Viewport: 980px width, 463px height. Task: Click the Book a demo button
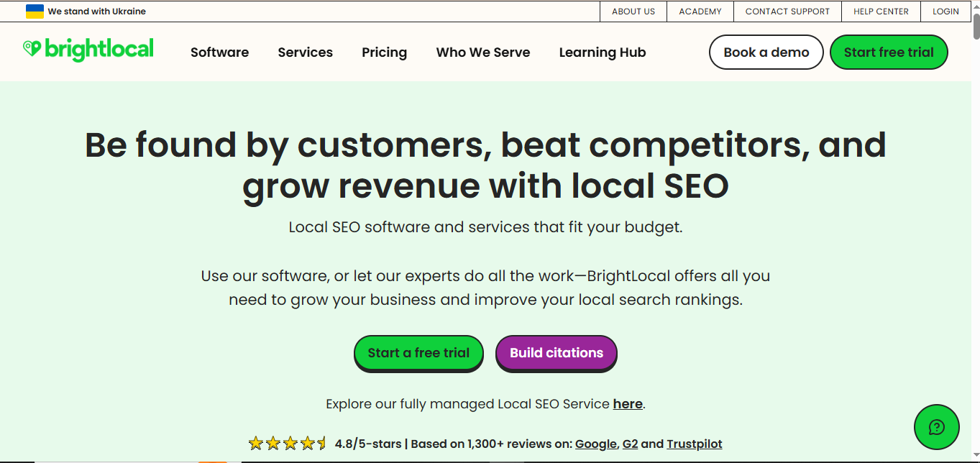click(766, 52)
